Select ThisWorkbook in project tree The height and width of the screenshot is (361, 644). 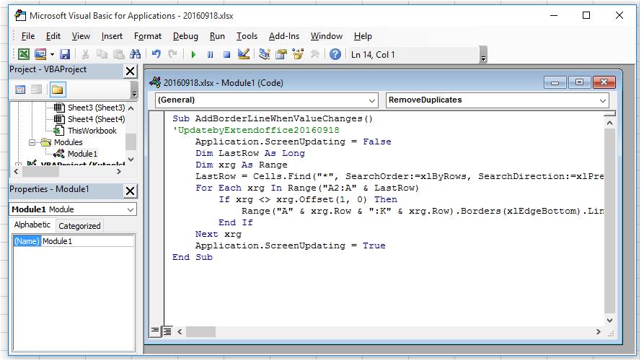[92, 131]
